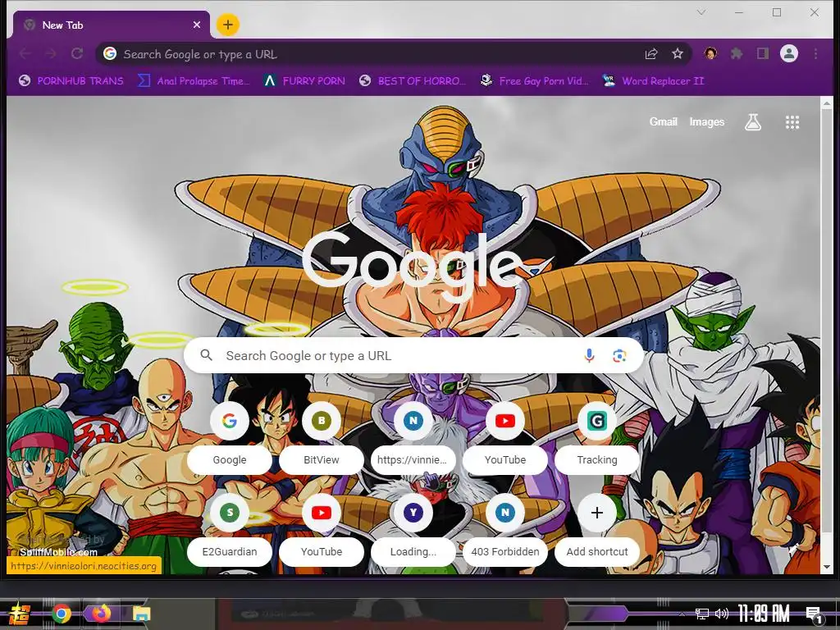Go forward with the forward arrow

[x=51, y=53]
